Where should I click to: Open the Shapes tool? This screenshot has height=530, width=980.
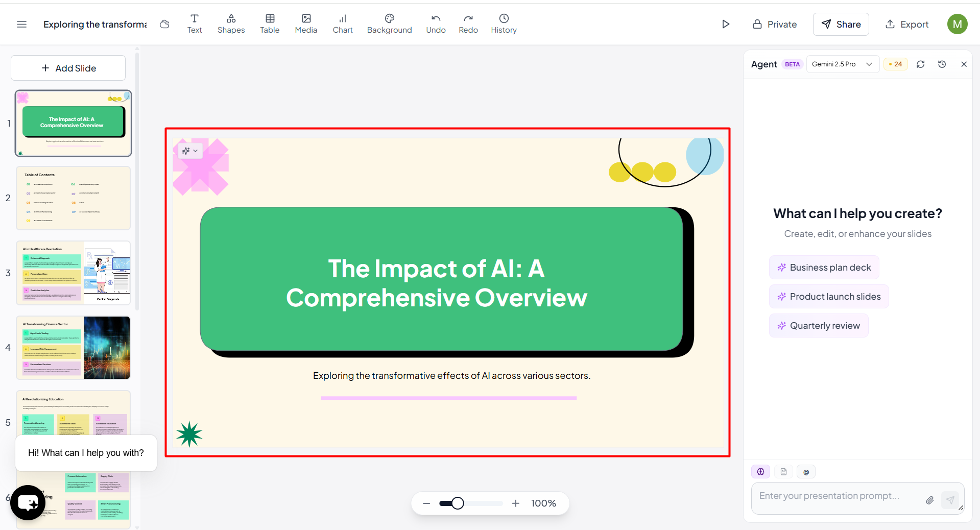click(231, 24)
